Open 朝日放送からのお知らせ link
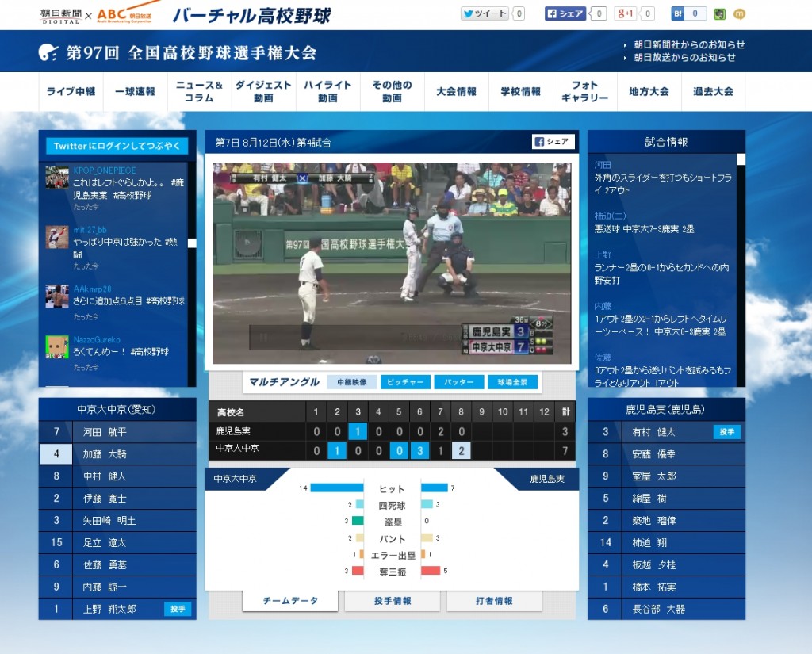The height and width of the screenshot is (654, 812). 684,58
